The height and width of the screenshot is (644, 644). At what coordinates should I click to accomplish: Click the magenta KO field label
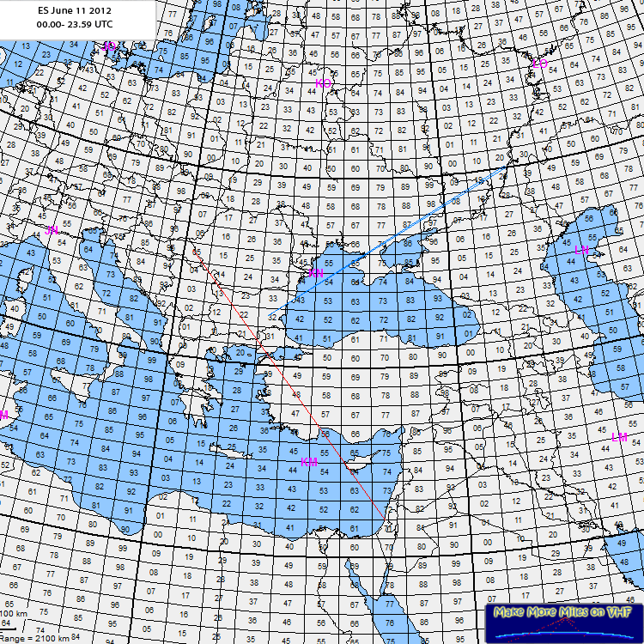(x=323, y=83)
